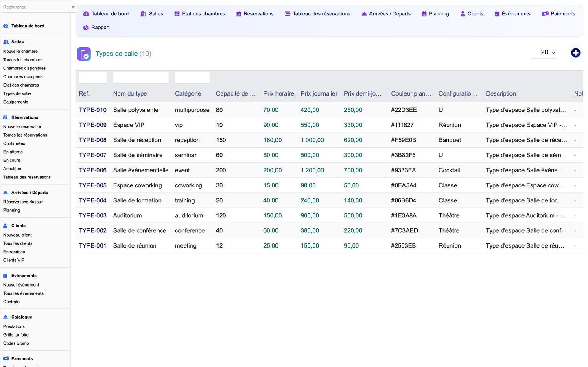Open the page size dropdown showing 20
588x367 pixels.
[x=544, y=52]
